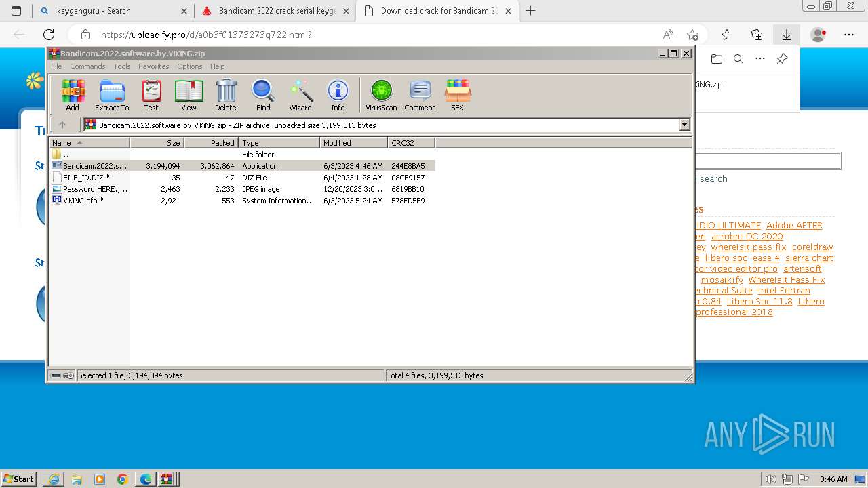
Task: Select the ViKiNG.nfo file
Action: [x=241, y=201]
